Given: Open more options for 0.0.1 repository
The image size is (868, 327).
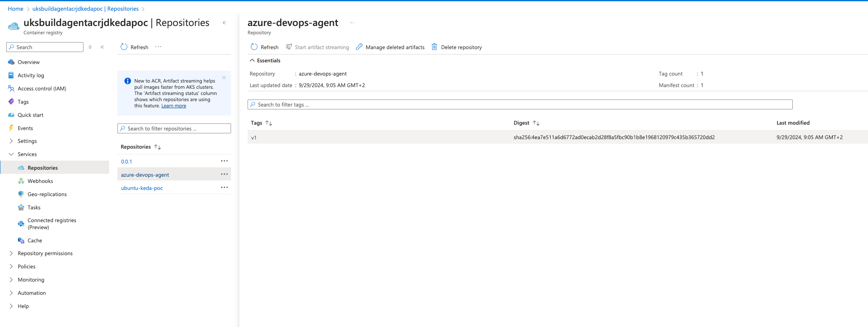Looking at the screenshot, I should click(x=224, y=161).
